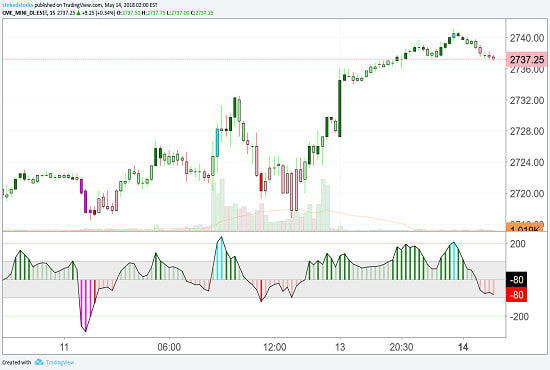This screenshot has width=550, height=370.
Task: Click the indicator axis label -200
Action: [519, 316]
